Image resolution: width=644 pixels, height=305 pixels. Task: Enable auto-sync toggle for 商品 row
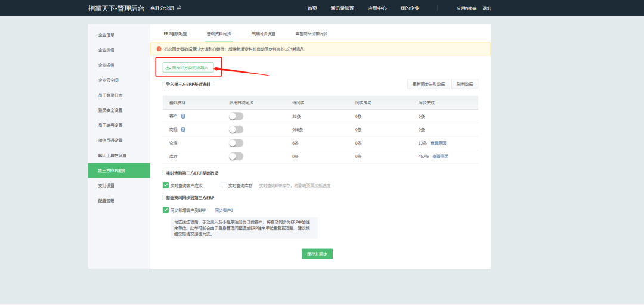pyautogui.click(x=236, y=129)
